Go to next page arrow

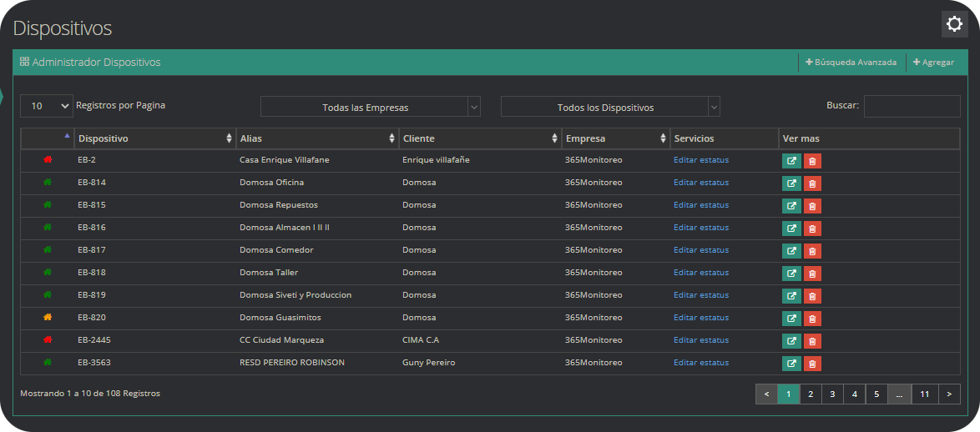(x=949, y=394)
